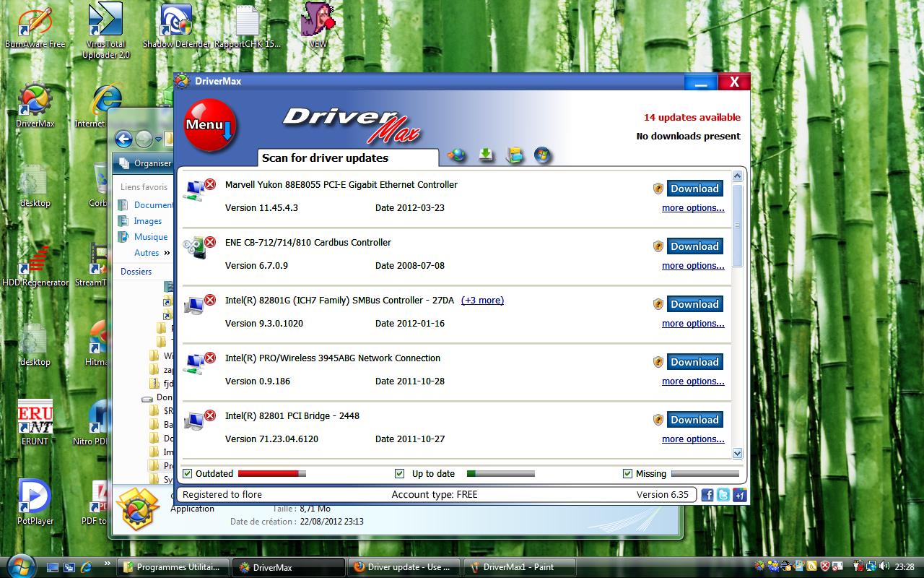Image resolution: width=924 pixels, height=578 pixels.
Task: Expand the (+3 more) devices link
Action: pos(482,301)
